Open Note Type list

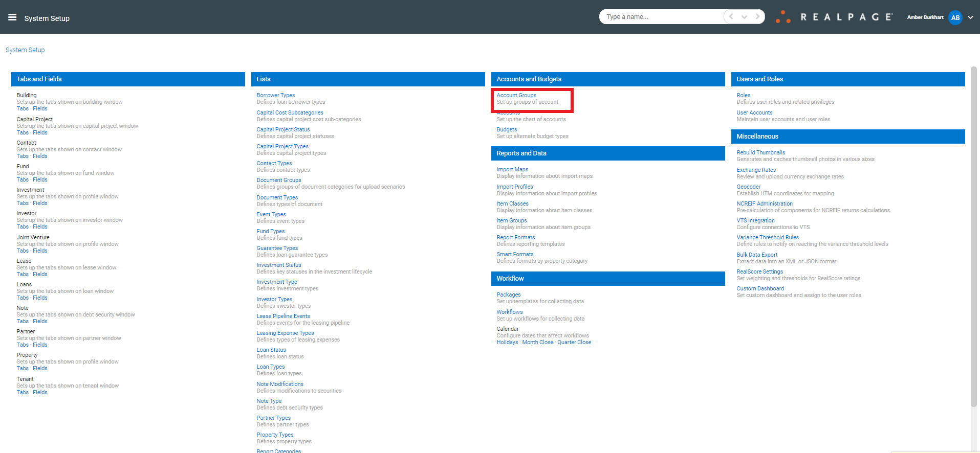269,401
